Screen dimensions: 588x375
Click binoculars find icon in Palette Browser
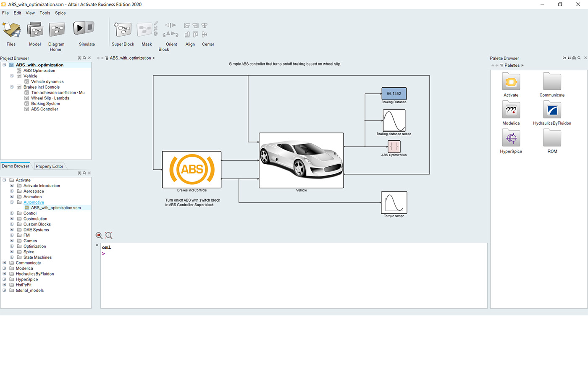[574, 58]
